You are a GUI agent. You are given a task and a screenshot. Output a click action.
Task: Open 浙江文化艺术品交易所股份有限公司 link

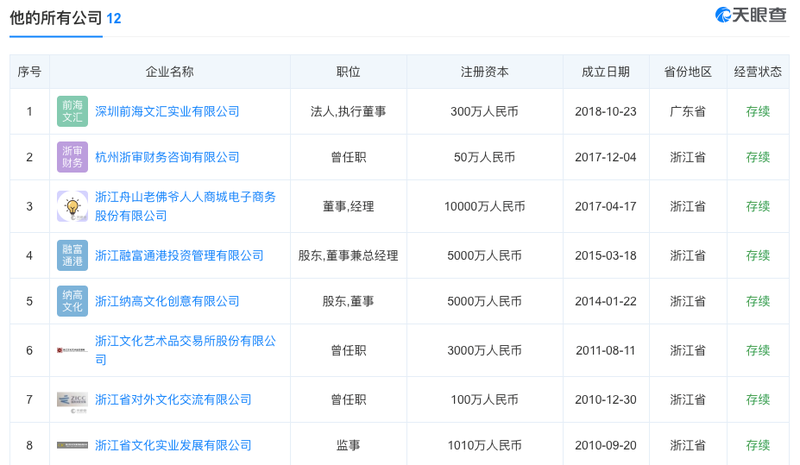tap(185, 350)
